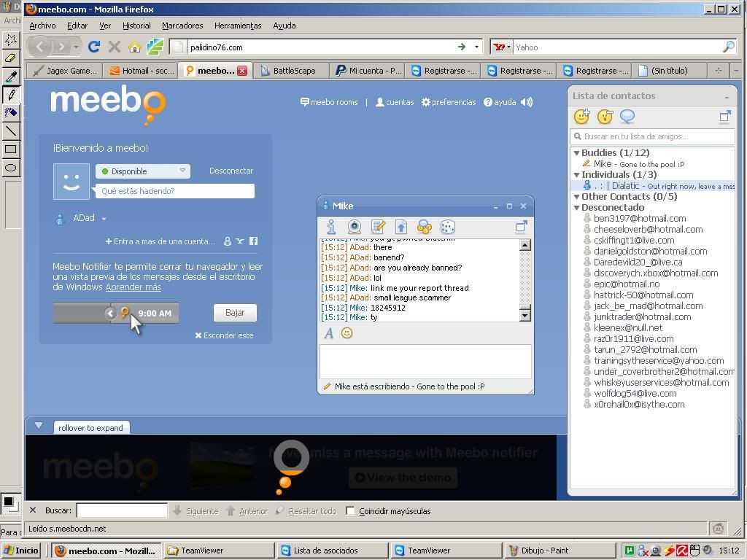This screenshot has width=747, height=560.
Task: Click the second smiley icon in contacts panel
Action: [x=605, y=116]
